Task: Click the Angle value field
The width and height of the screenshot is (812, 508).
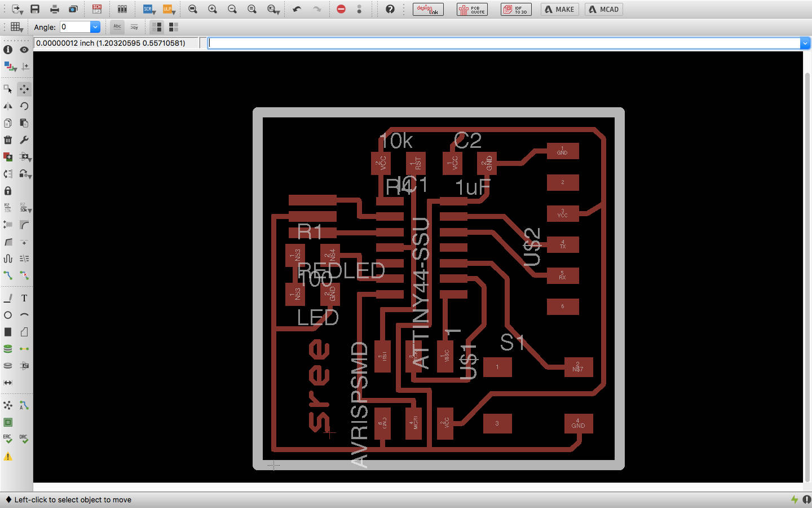Action: click(75, 27)
